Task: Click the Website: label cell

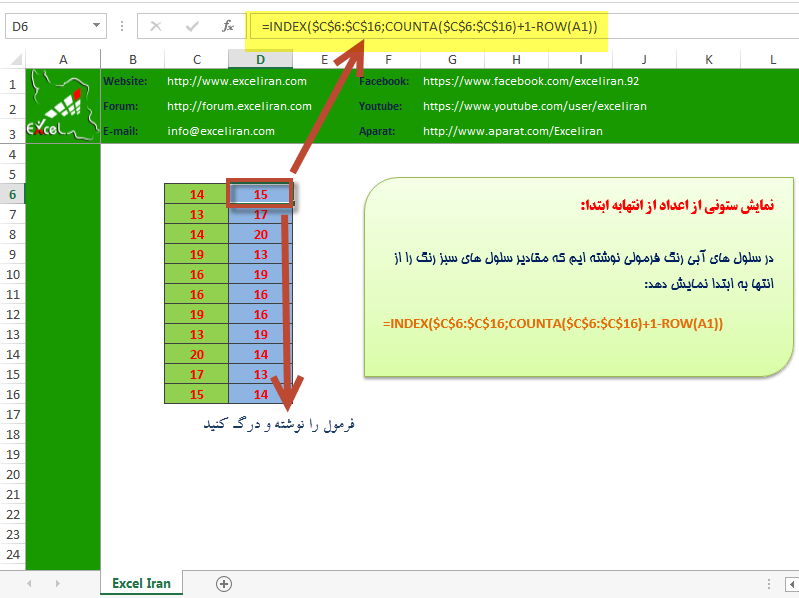Action: click(125, 81)
